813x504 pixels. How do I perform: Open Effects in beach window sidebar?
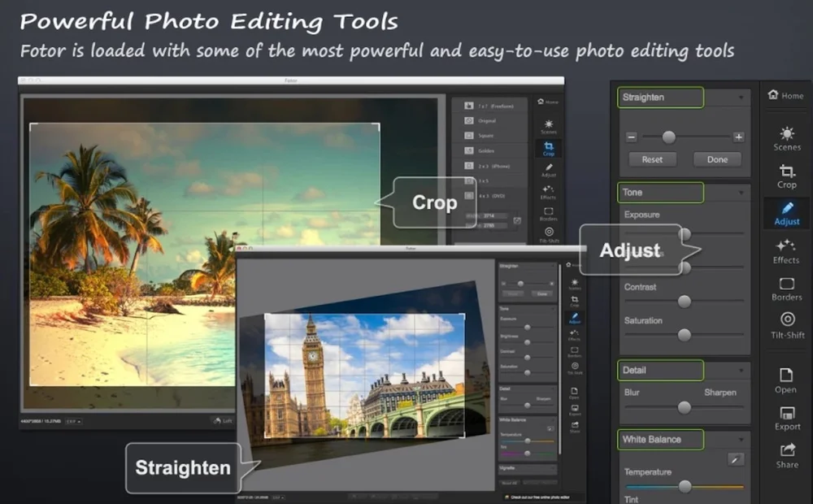548,192
